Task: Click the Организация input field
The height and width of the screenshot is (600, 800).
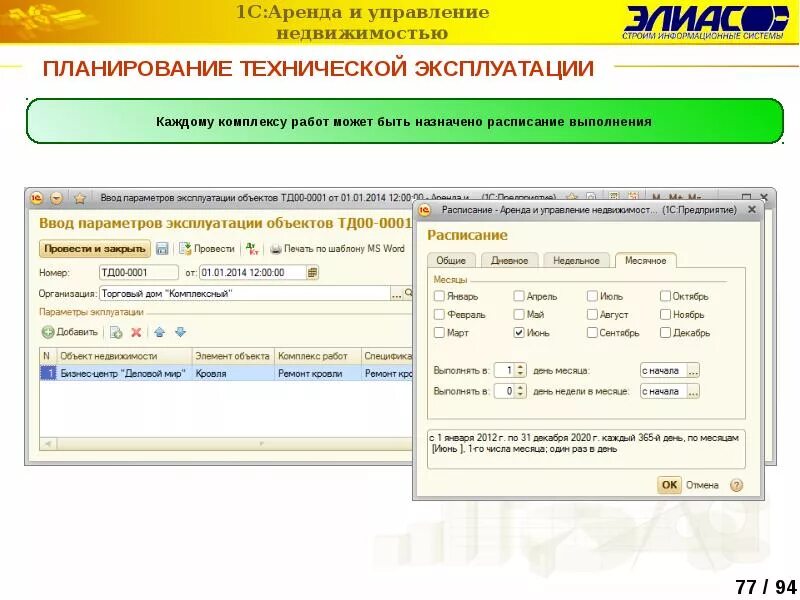Action: (245, 293)
